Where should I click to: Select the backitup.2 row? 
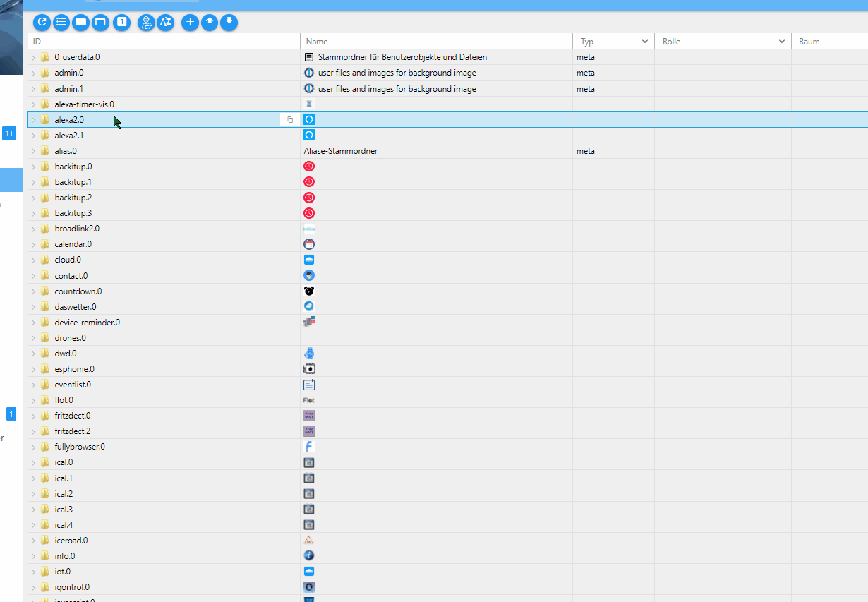coord(447,198)
